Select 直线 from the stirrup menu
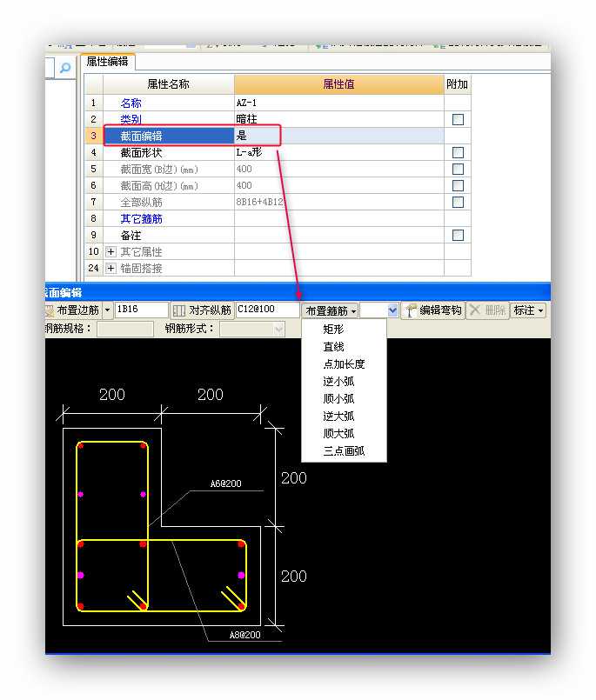Viewport: 596px width, 700px height. (x=333, y=347)
